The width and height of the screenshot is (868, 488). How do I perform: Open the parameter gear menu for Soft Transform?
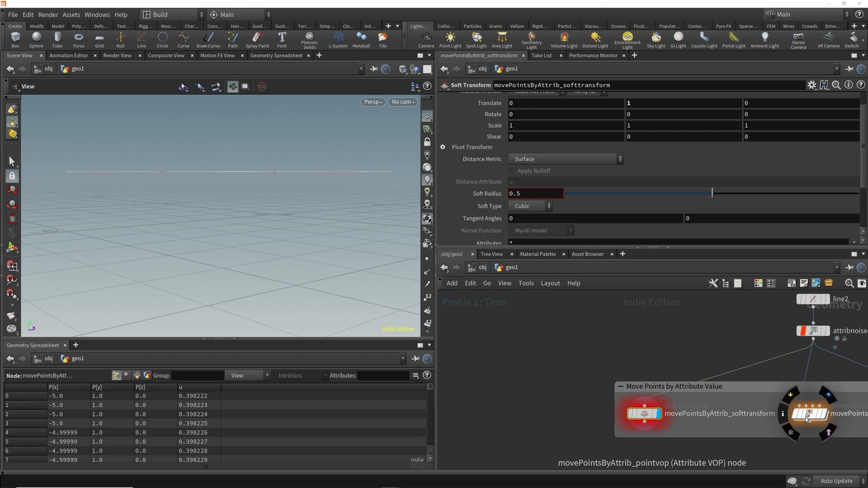[812, 85]
